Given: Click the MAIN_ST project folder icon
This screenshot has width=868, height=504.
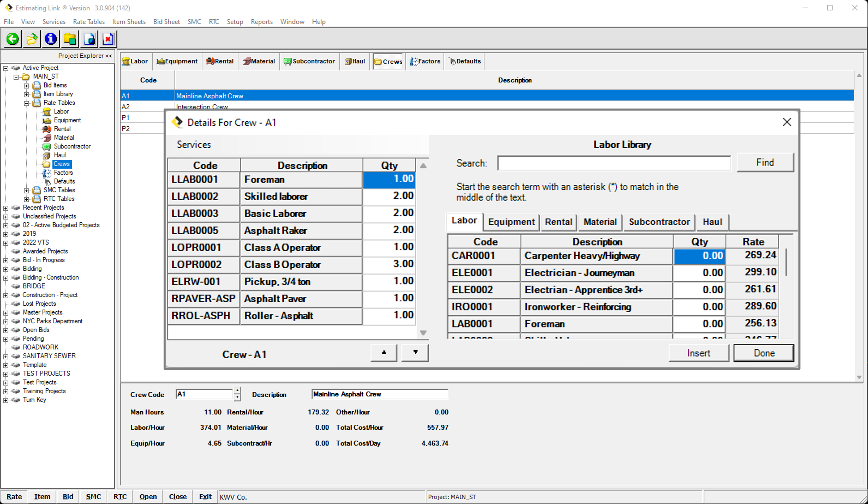Looking at the screenshot, I should [26, 77].
